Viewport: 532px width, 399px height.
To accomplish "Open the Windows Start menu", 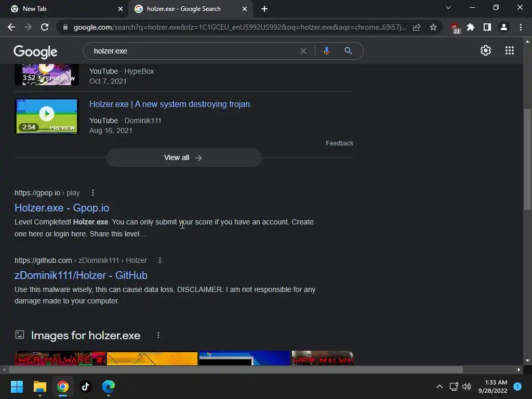I will (17, 387).
